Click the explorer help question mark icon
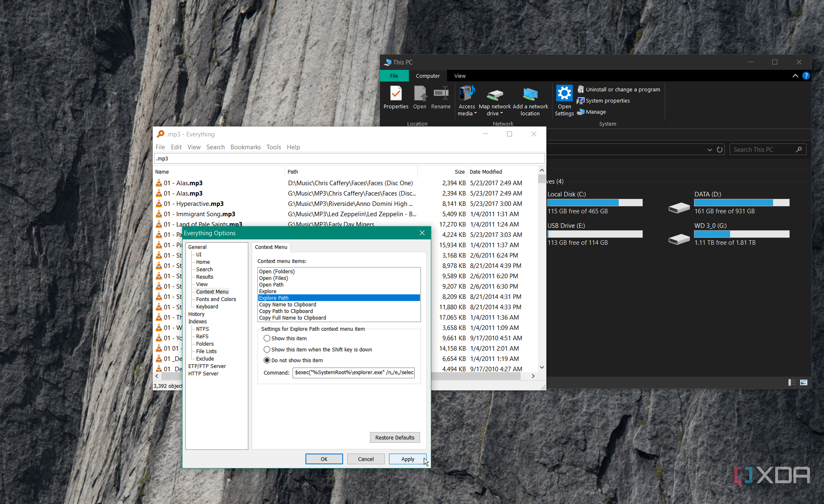 (806, 76)
